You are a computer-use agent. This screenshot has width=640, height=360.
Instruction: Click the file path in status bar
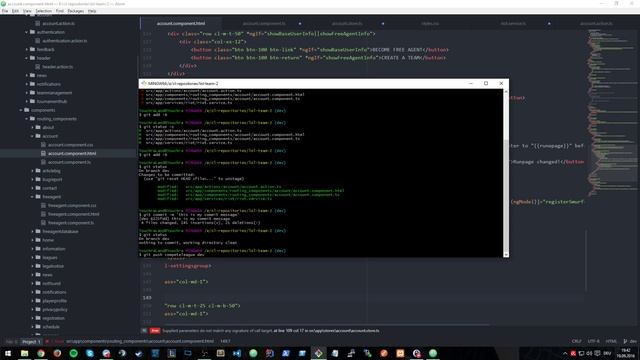[140, 341]
